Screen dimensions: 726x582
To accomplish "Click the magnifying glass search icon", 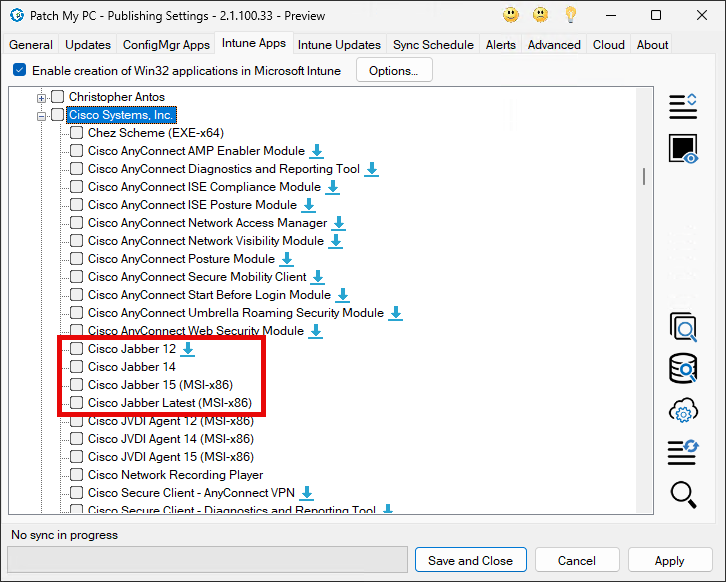I will pos(683,493).
